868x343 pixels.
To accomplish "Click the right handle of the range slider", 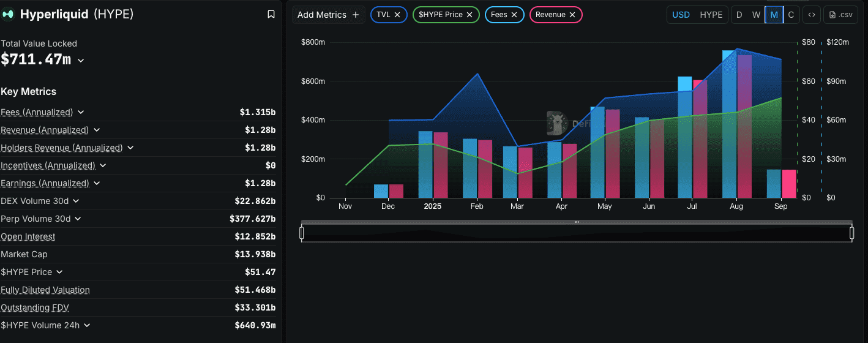I will [x=851, y=233].
